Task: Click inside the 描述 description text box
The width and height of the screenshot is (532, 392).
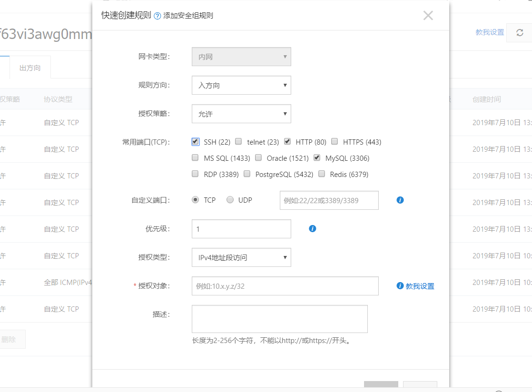Action: click(x=279, y=318)
